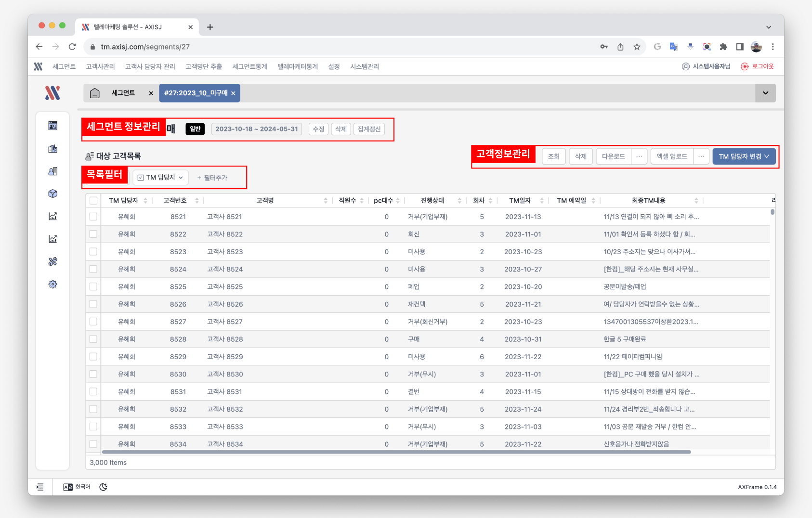Open the gear system settings sidebar icon

(53, 284)
